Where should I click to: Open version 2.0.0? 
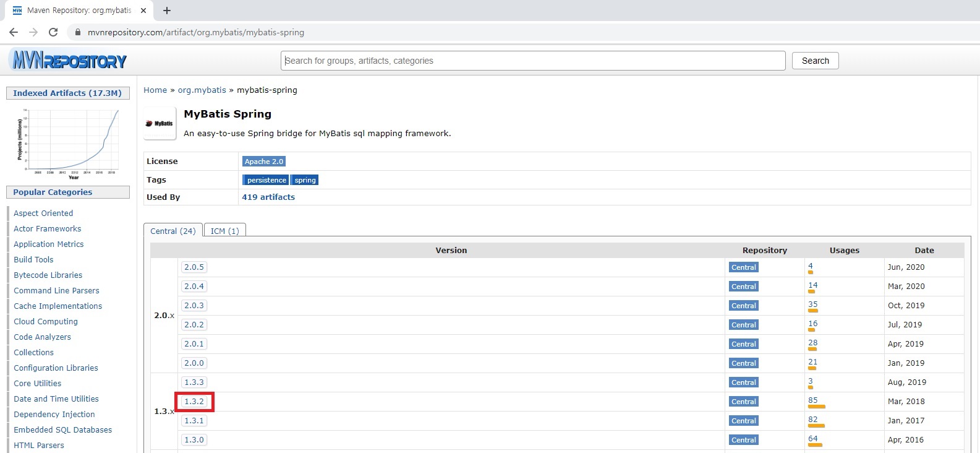(194, 363)
